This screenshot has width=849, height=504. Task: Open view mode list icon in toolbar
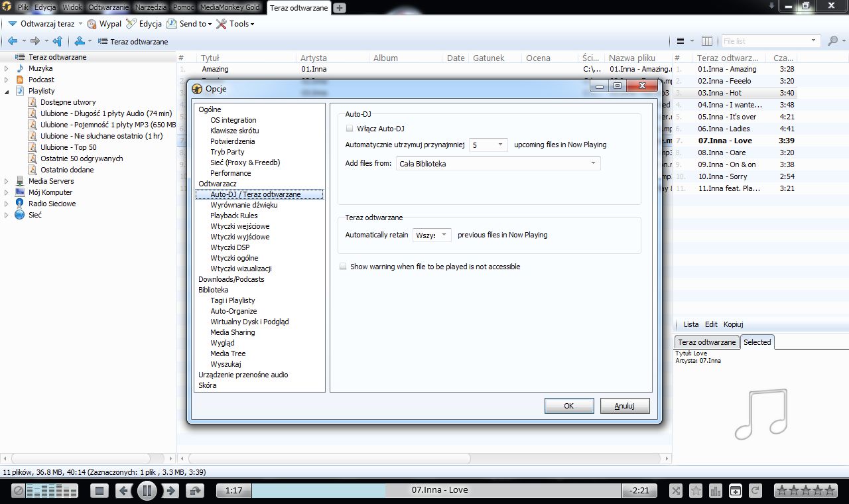(x=680, y=41)
